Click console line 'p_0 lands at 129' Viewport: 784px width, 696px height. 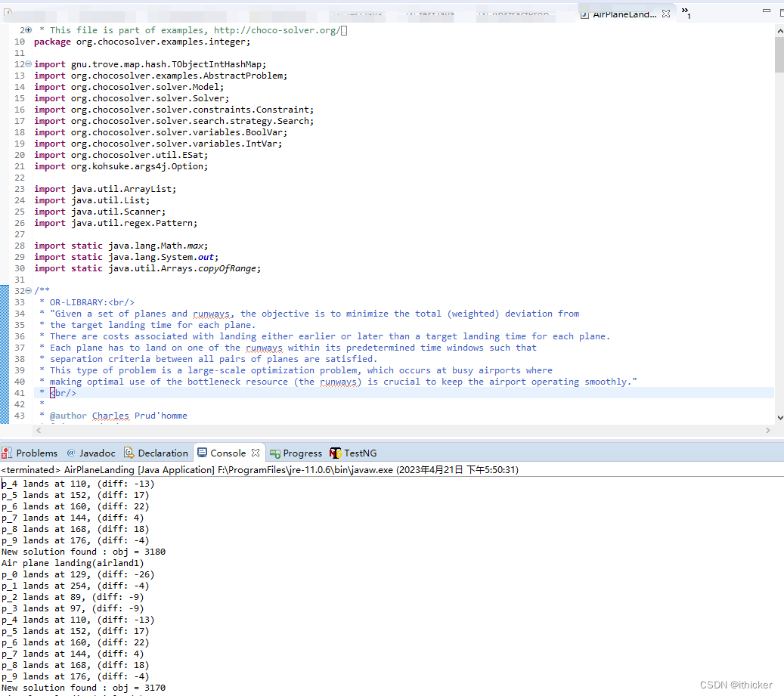tap(78, 574)
